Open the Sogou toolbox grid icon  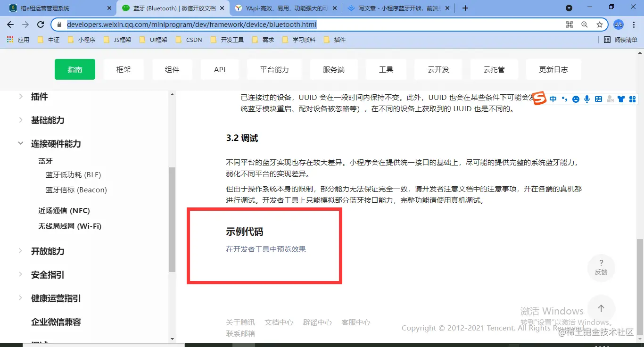pyautogui.click(x=633, y=99)
